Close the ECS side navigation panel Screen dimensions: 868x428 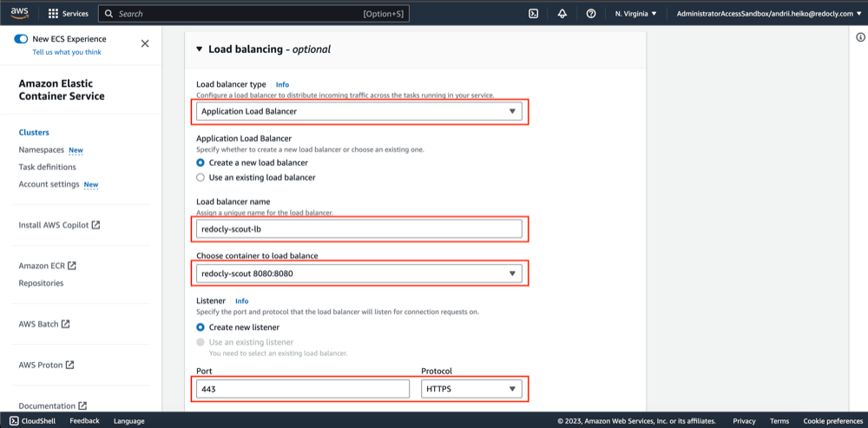[145, 43]
